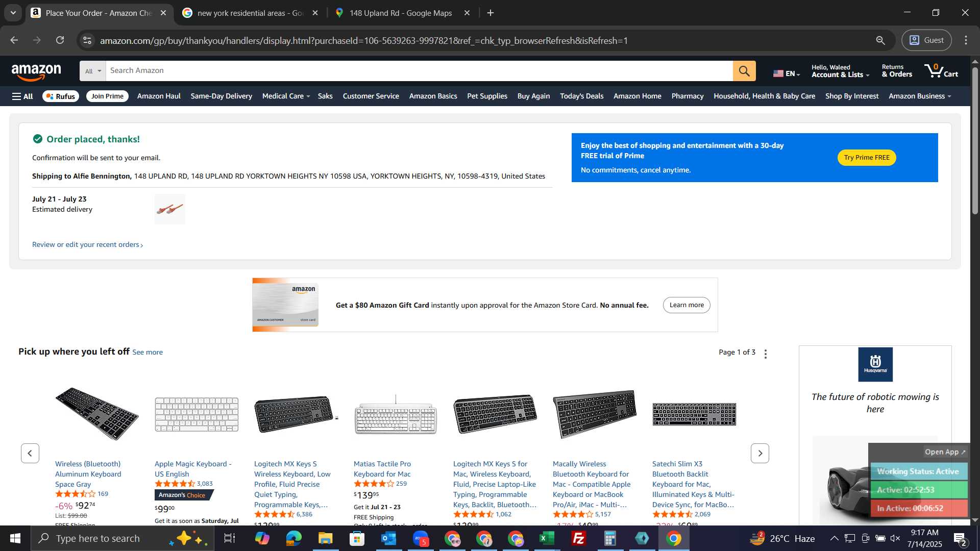This screenshot has width=980, height=551.
Task: Expand Amazon Business dropdown
Action: coord(920,96)
